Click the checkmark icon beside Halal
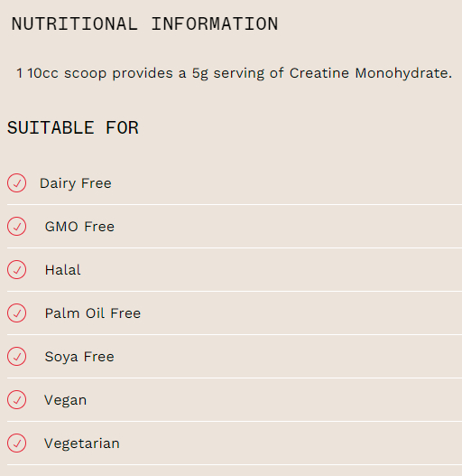This screenshot has width=462, height=476. [x=16, y=269]
